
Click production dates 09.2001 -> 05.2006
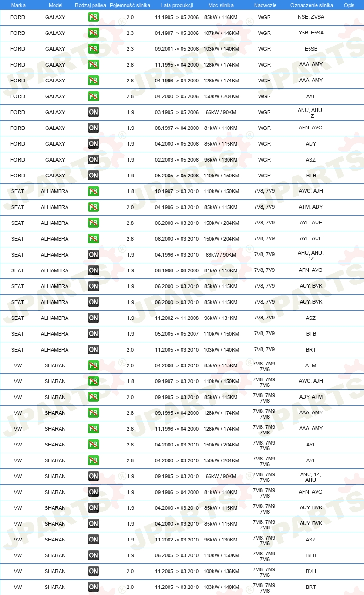point(177,49)
